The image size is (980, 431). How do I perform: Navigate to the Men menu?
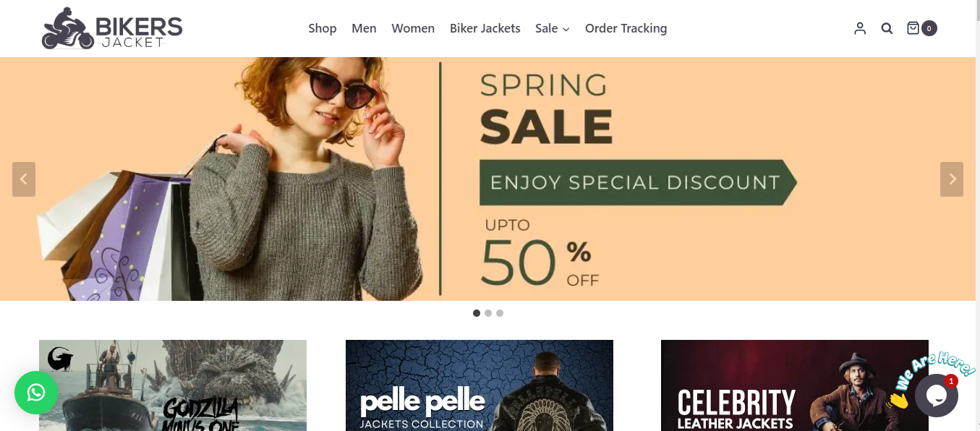click(364, 29)
